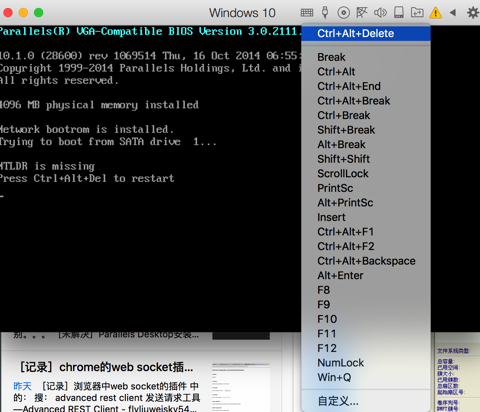
Task: Select Ctrl+Break in the menu
Action: tap(366, 115)
